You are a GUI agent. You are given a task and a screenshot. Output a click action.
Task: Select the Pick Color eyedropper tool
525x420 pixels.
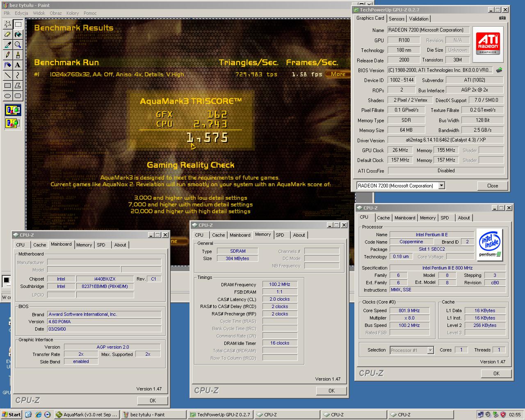tap(7, 45)
